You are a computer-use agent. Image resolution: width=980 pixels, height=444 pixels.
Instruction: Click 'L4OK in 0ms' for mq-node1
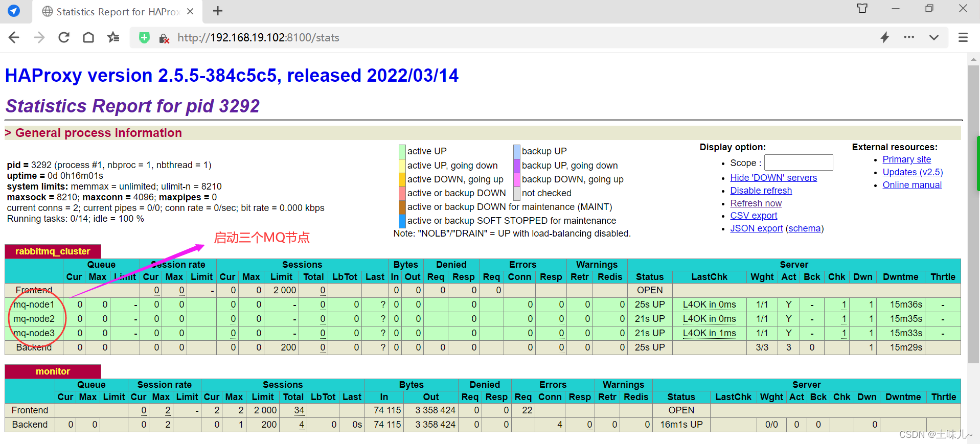click(x=709, y=305)
